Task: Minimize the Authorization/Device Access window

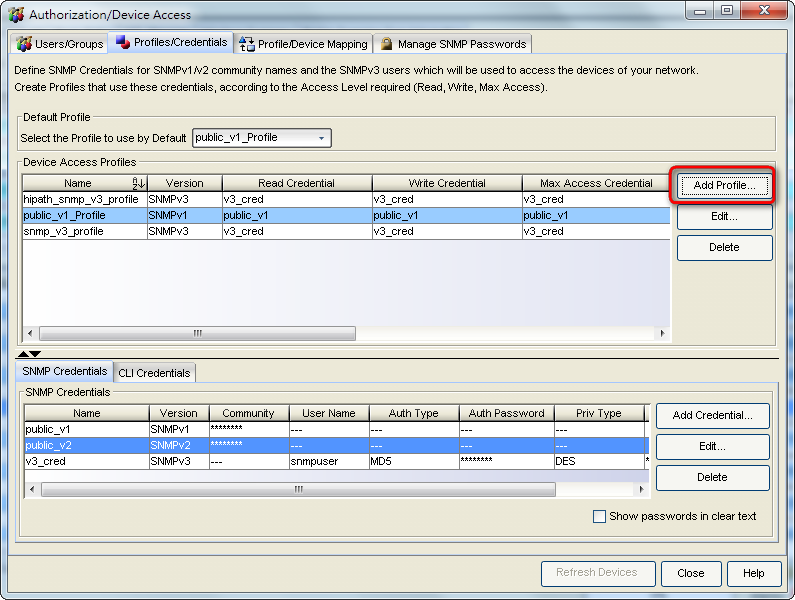Action: pos(700,11)
